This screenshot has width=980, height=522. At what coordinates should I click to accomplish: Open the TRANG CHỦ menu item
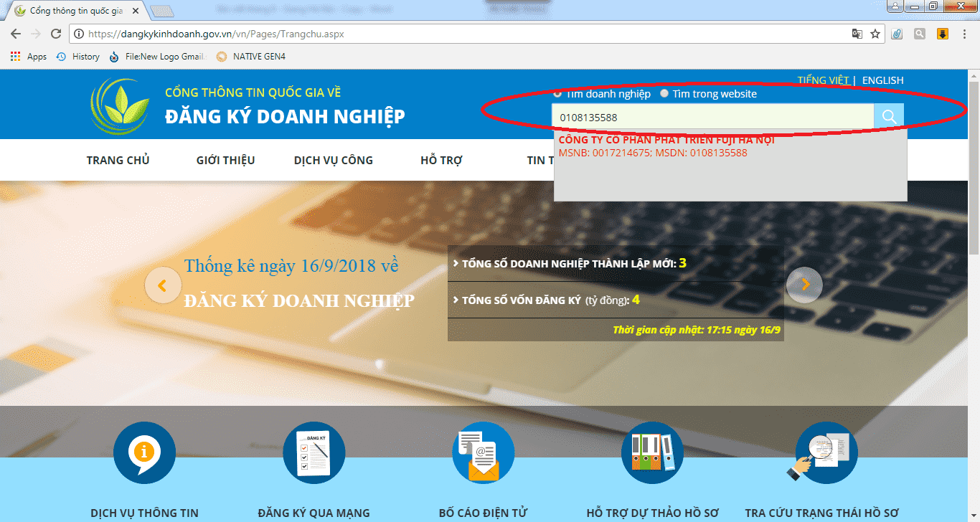118,161
